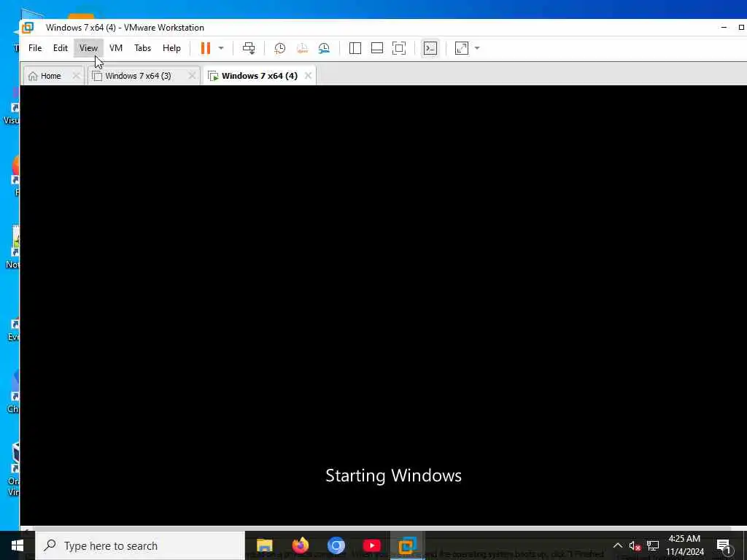Image resolution: width=747 pixels, height=560 pixels.
Task: Revert the VM to its previous snapshot
Action: coord(302,48)
